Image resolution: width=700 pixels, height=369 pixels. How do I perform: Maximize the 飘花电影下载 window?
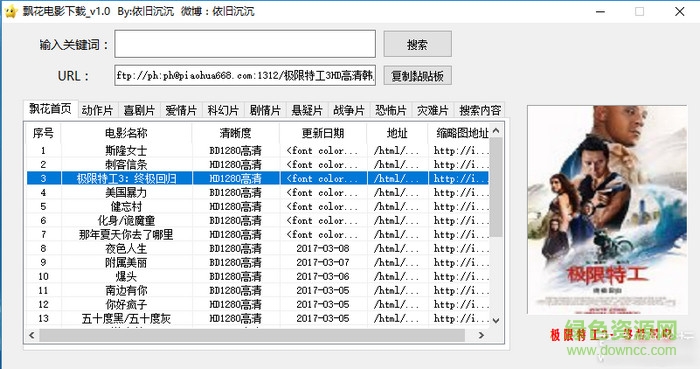tap(639, 12)
